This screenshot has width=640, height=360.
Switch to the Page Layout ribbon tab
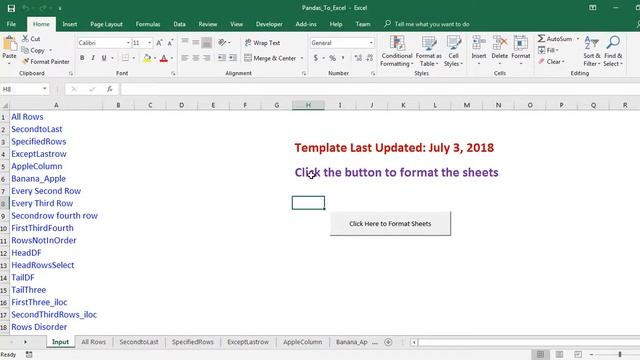point(106,24)
